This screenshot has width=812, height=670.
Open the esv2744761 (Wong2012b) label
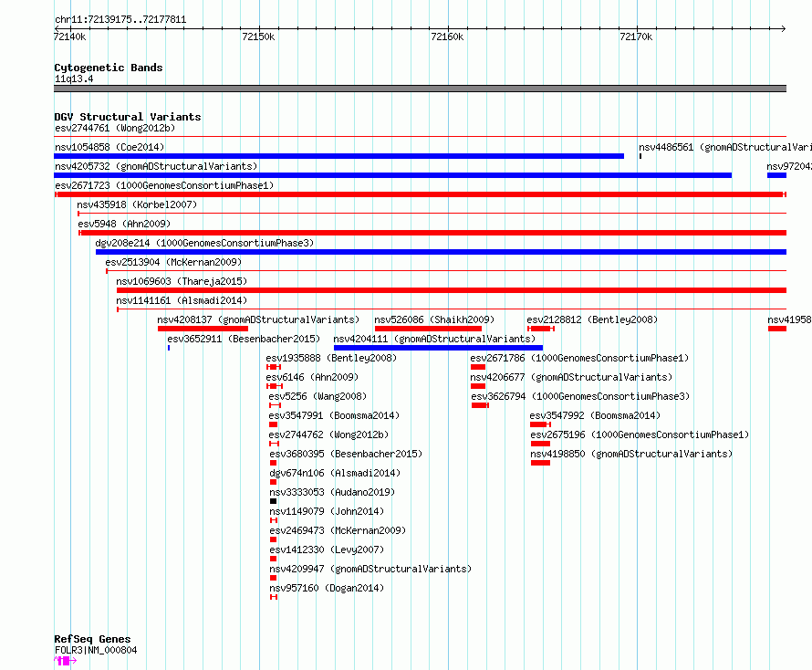[115, 128]
